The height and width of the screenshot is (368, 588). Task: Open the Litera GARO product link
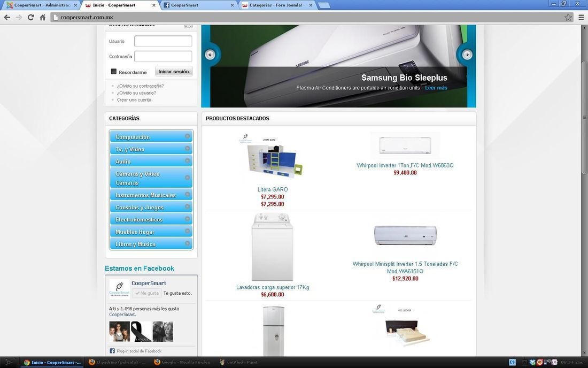[273, 189]
